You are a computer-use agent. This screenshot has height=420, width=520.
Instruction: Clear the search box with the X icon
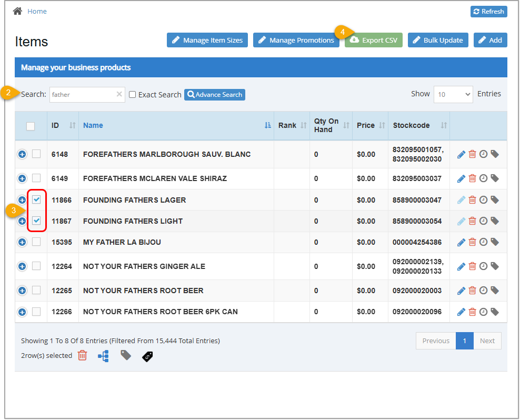click(x=119, y=94)
